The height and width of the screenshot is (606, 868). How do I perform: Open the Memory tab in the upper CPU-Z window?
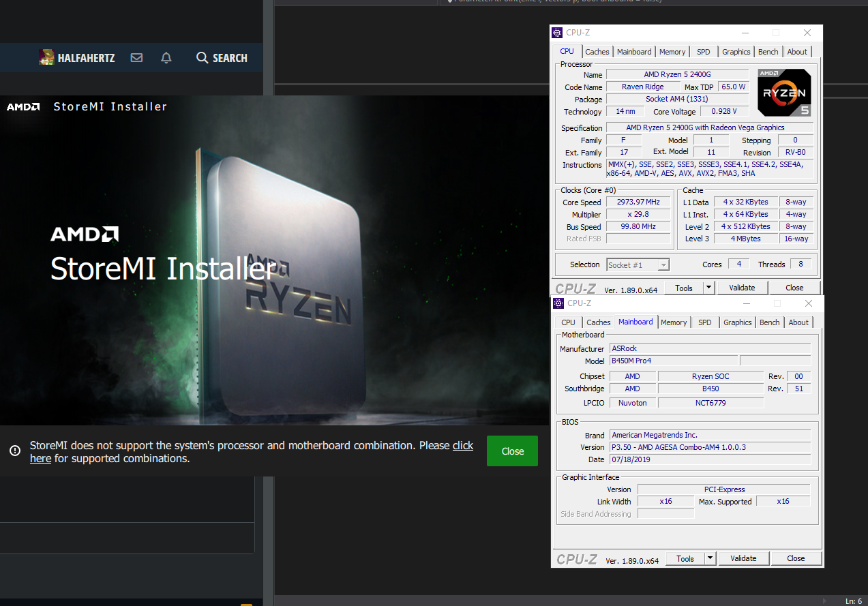click(x=672, y=52)
